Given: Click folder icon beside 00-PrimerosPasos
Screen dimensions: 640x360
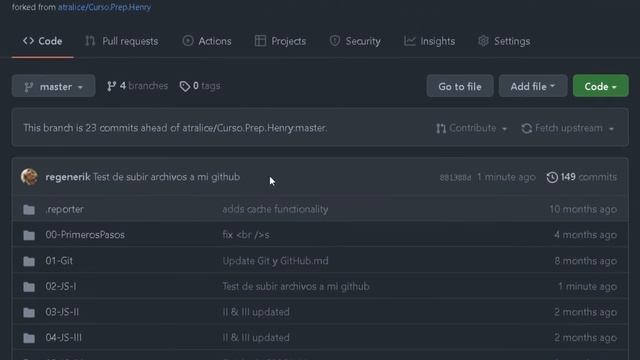Looking at the screenshot, I should [x=29, y=236].
